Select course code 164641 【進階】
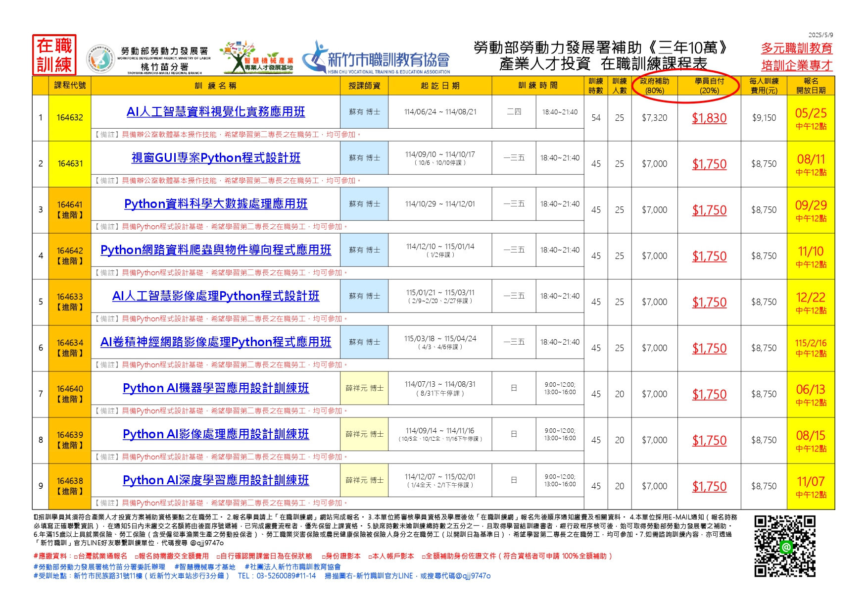The width and height of the screenshot is (868, 614). [x=70, y=210]
